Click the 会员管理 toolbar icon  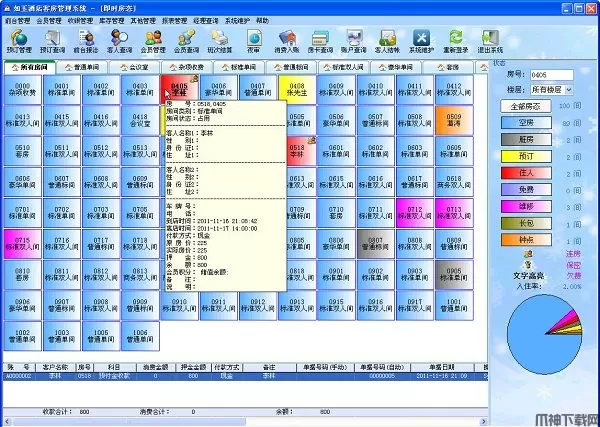pyautogui.click(x=153, y=41)
